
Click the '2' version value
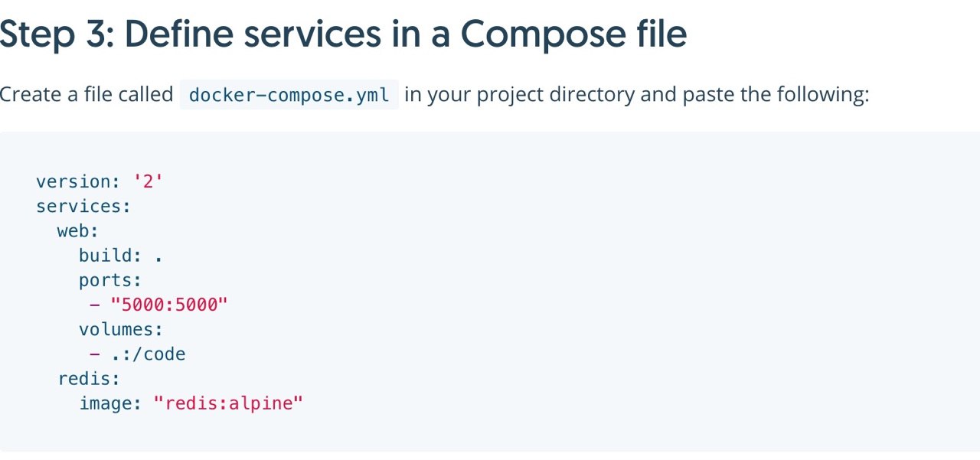[x=149, y=181]
